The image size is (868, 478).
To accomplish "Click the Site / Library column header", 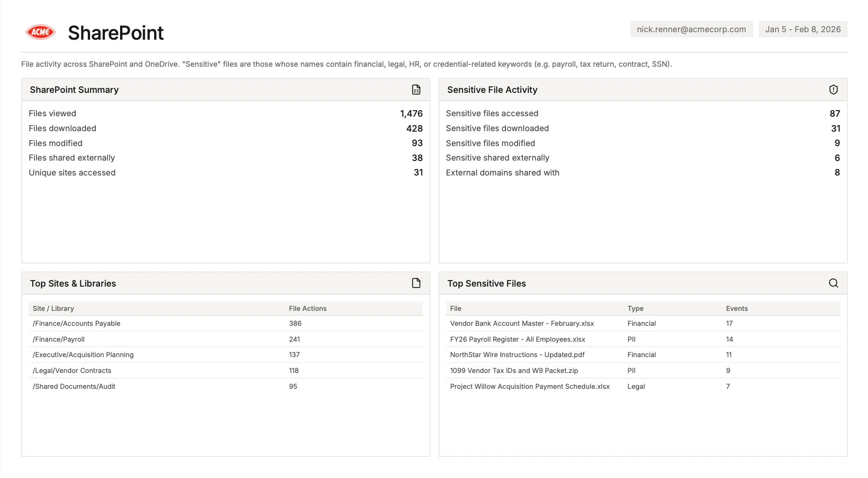I will [x=53, y=309].
